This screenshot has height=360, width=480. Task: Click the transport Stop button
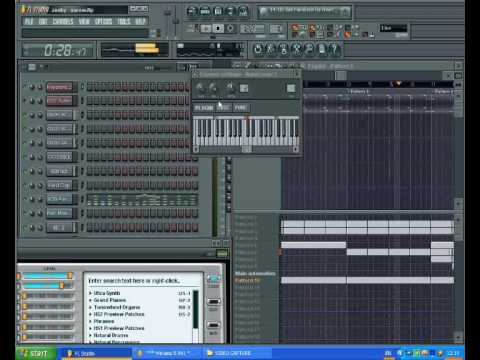click(218, 29)
